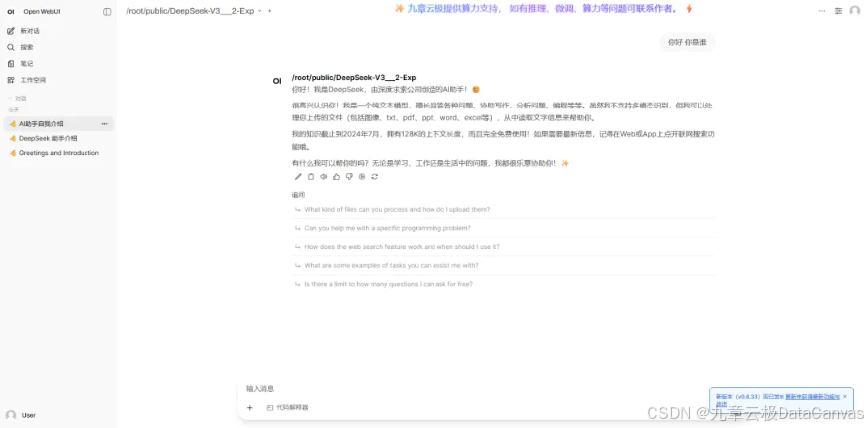This screenshot has height=428, width=868.
Task: Click the Open WebUI logo
Action: coord(11,12)
